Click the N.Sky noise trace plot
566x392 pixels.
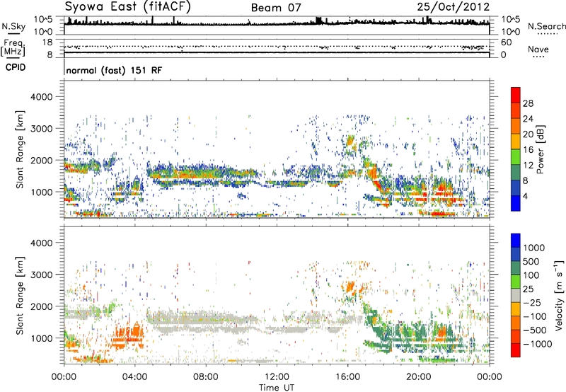pos(277,25)
